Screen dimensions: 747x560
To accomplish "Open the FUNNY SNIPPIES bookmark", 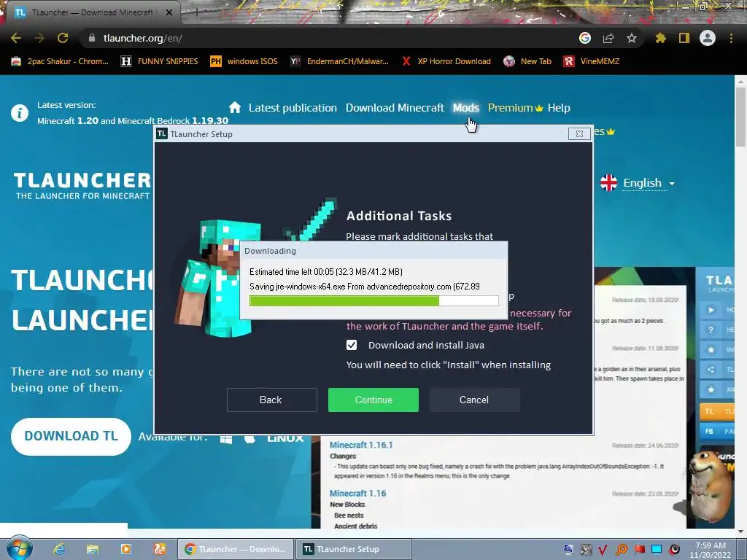I will tap(160, 61).
